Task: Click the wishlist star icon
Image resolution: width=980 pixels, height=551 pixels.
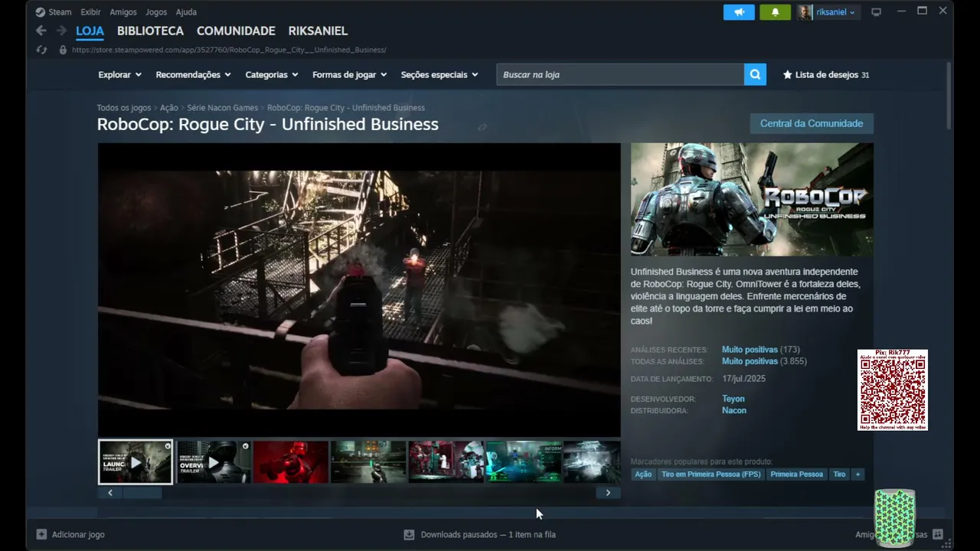Action: [x=787, y=75]
